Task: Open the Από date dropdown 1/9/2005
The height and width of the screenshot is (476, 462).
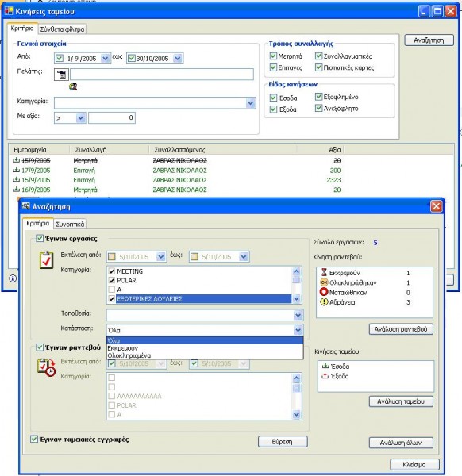Action: click(x=105, y=58)
